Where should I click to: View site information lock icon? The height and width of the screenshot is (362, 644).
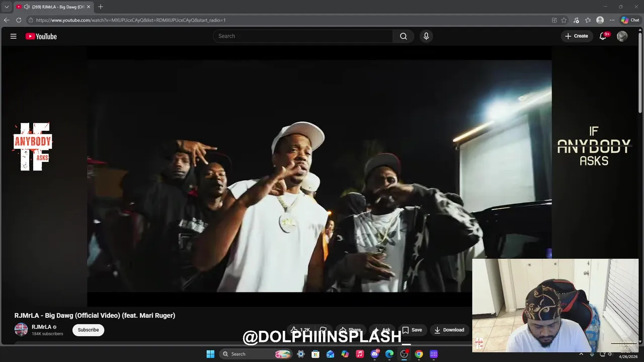click(31, 20)
